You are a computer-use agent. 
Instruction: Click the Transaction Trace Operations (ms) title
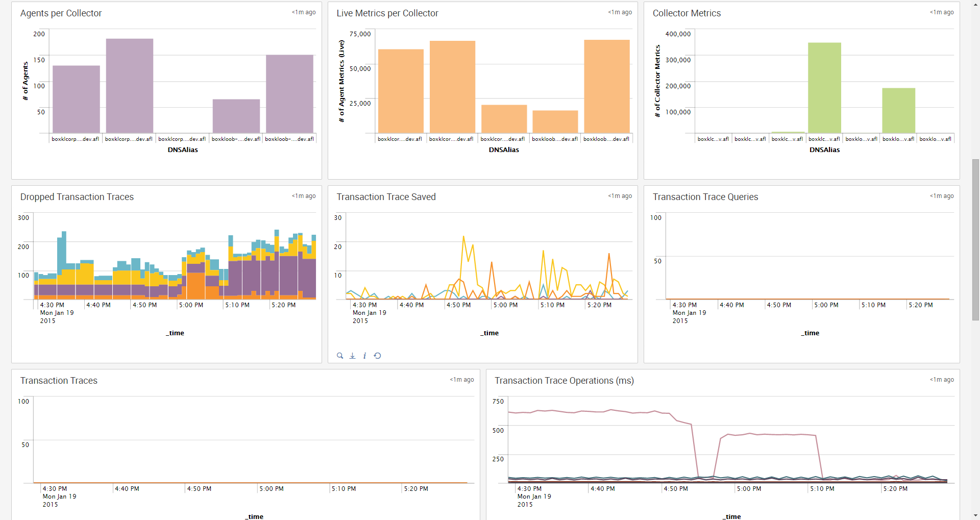[x=564, y=381]
